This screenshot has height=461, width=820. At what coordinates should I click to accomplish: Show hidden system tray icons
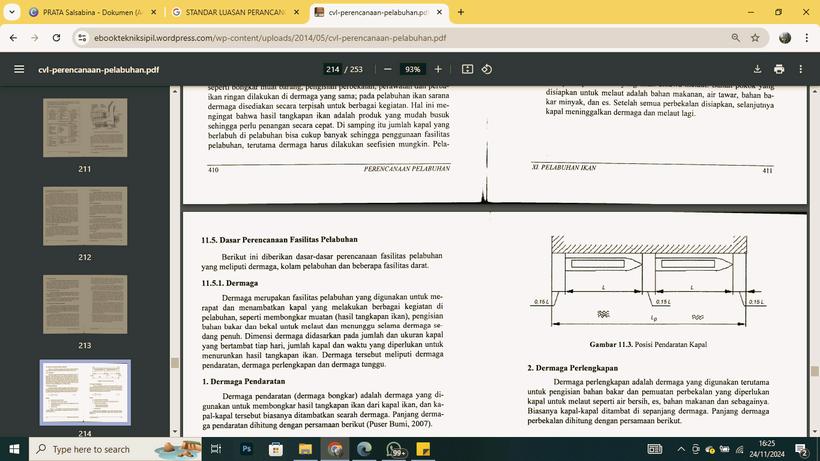click(681, 449)
